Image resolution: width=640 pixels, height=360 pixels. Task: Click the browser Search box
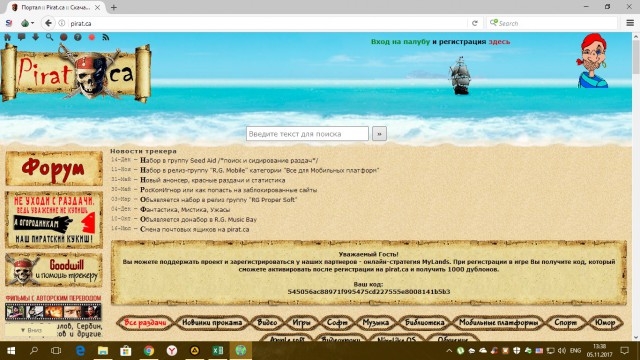551,23
